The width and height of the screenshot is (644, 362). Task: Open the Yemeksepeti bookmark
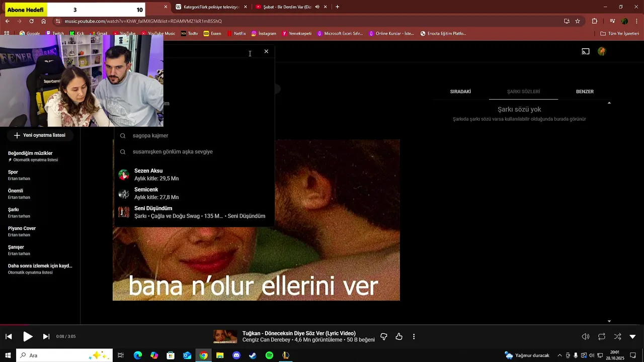click(x=297, y=34)
